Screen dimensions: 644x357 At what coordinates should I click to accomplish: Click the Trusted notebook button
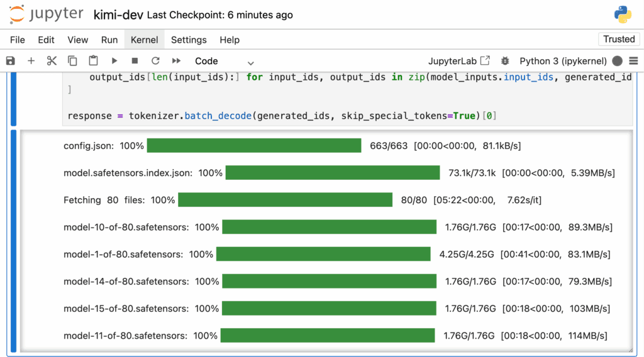[x=619, y=40]
